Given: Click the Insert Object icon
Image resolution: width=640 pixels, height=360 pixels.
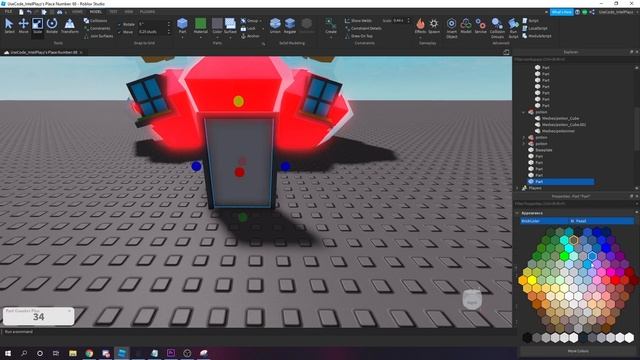Looking at the screenshot, I should [x=451, y=28].
